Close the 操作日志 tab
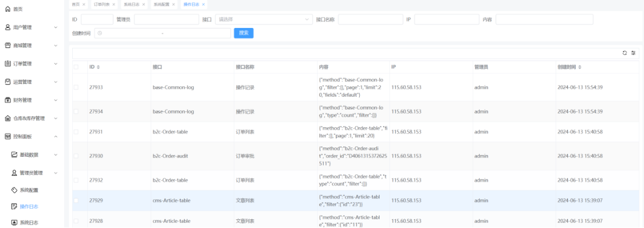Viewport: 644px width, 228px height. pyautogui.click(x=203, y=4)
